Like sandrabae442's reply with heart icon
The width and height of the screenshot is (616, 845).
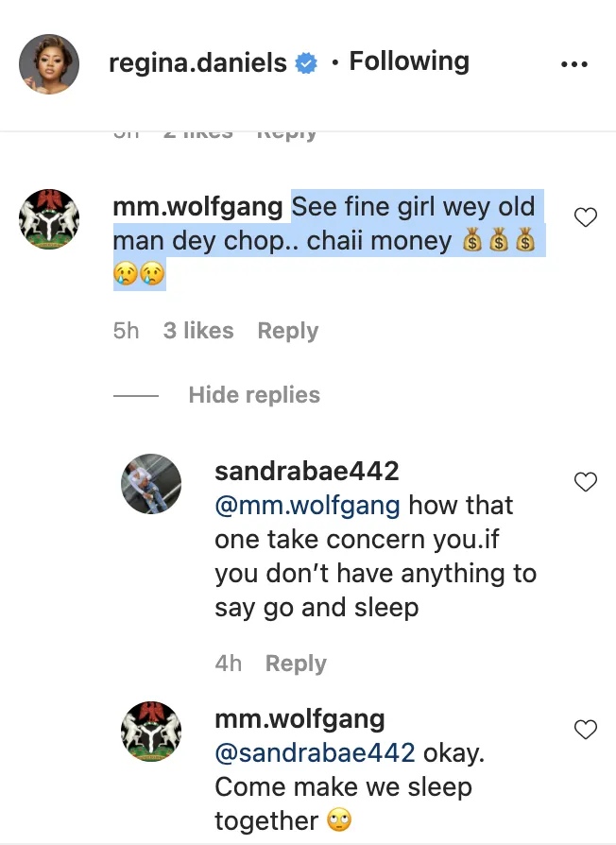(x=586, y=482)
